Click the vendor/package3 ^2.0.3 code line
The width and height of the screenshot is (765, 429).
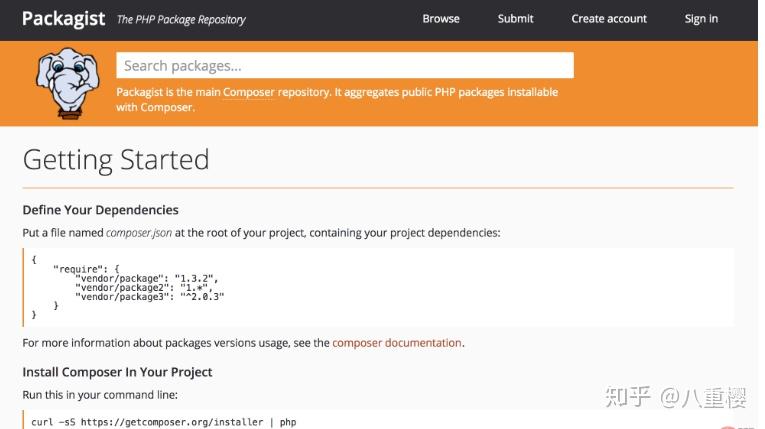click(149, 296)
